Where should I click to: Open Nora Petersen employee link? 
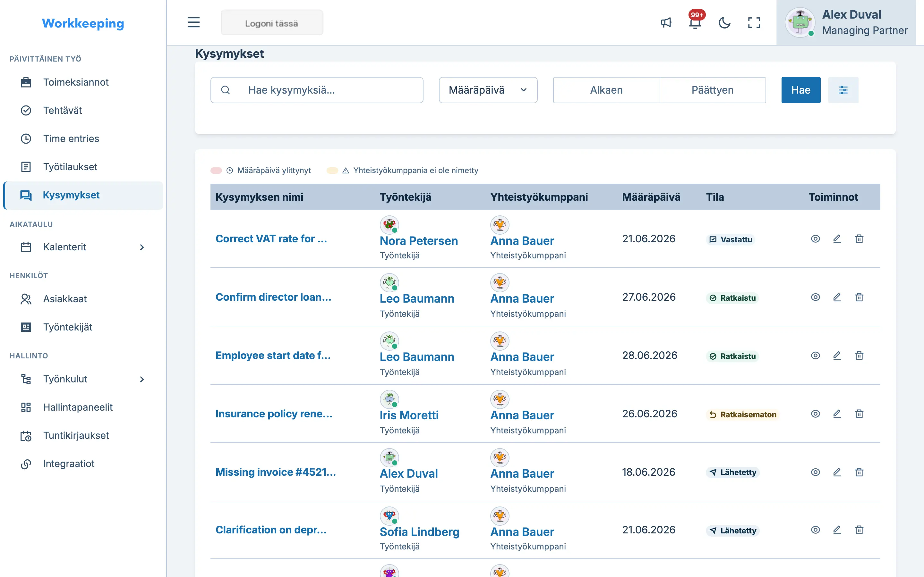pyautogui.click(x=418, y=241)
